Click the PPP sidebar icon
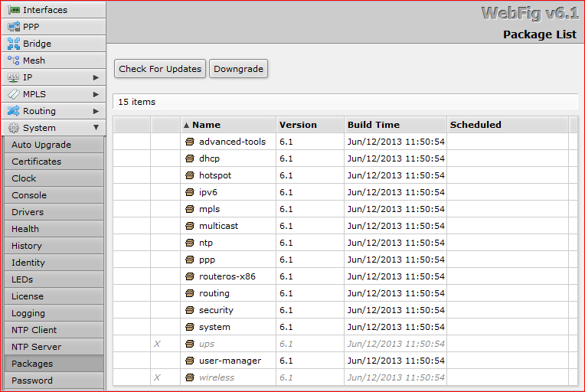This screenshot has width=585, height=392. [14, 27]
